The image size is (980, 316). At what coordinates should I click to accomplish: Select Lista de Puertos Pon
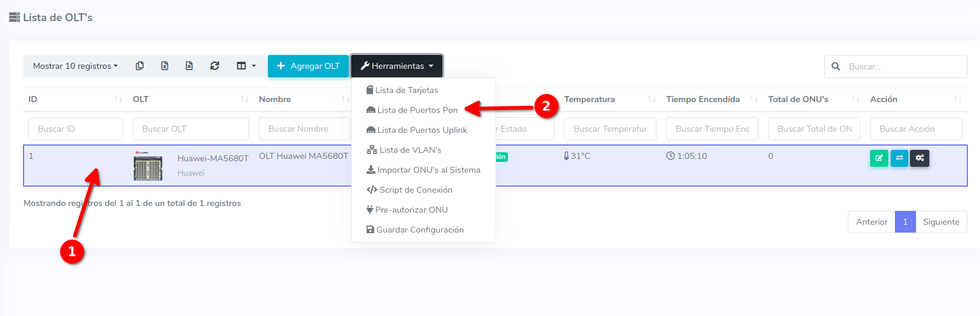(x=417, y=110)
